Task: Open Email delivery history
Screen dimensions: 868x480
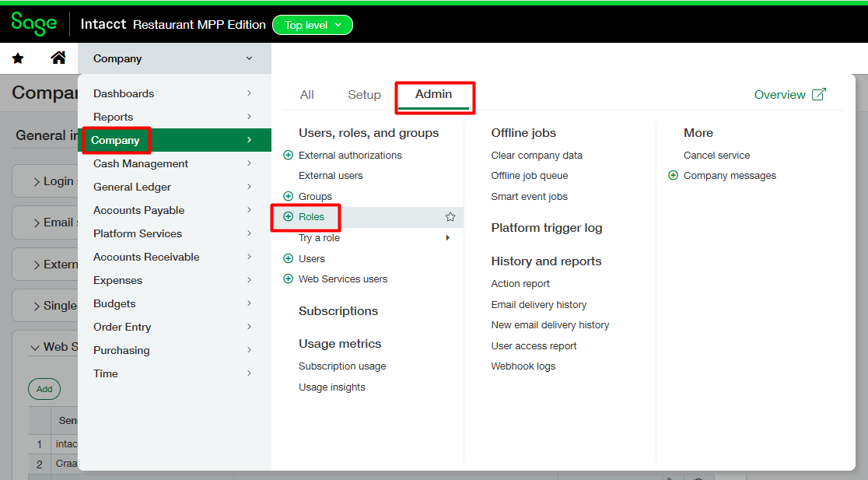Action: [539, 304]
